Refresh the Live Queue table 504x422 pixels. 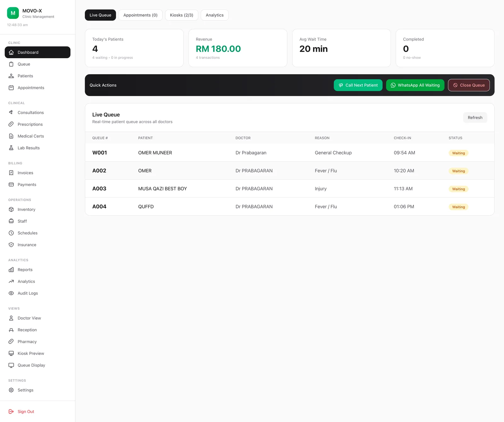tap(475, 118)
